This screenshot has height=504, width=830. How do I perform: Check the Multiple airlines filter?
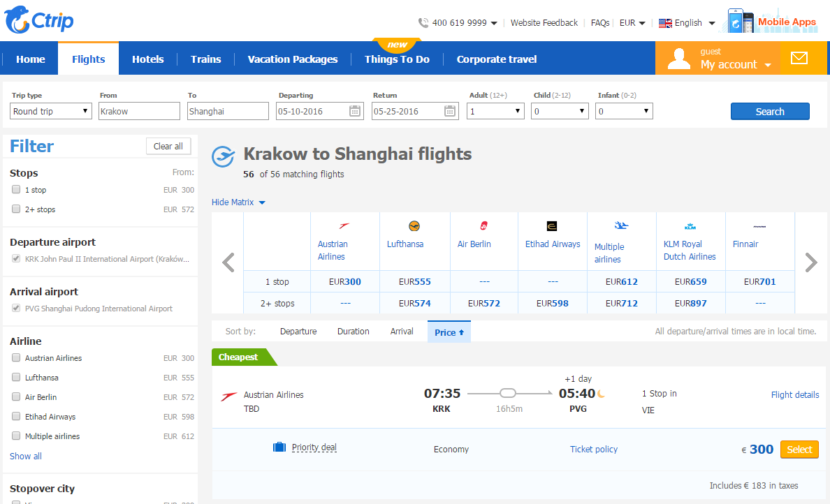coord(16,436)
